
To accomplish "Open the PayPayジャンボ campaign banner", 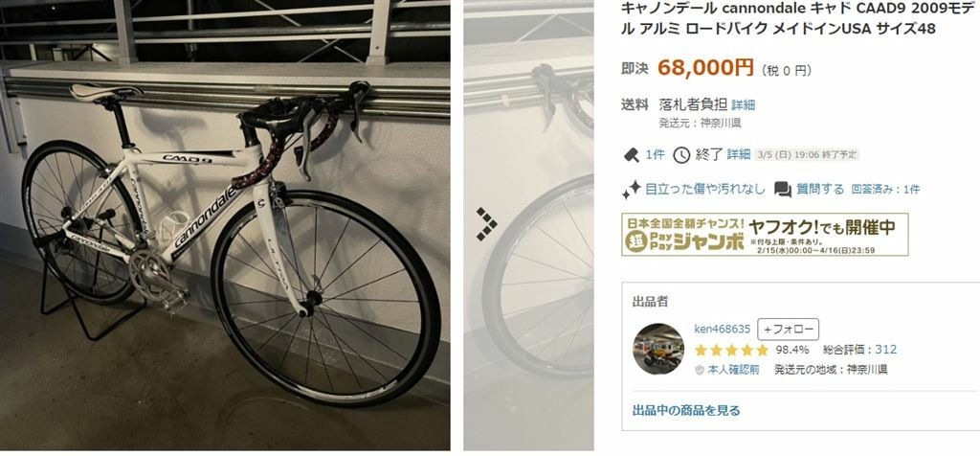I will (x=765, y=235).
